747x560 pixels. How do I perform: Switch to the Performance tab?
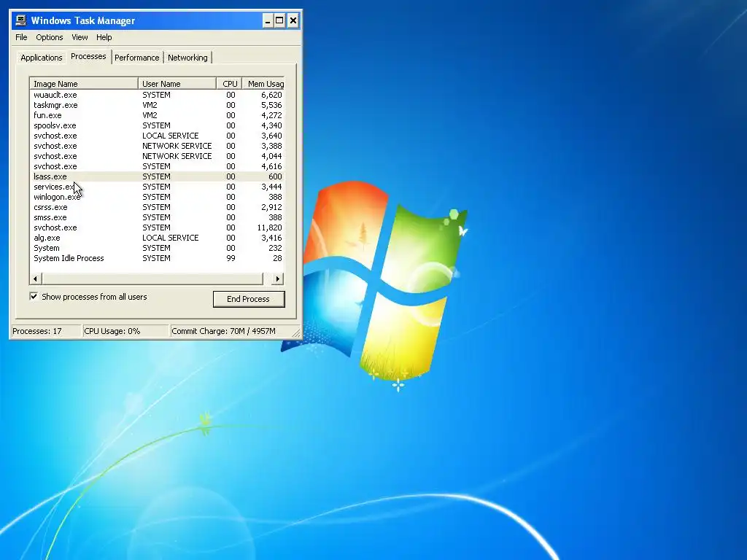click(136, 58)
